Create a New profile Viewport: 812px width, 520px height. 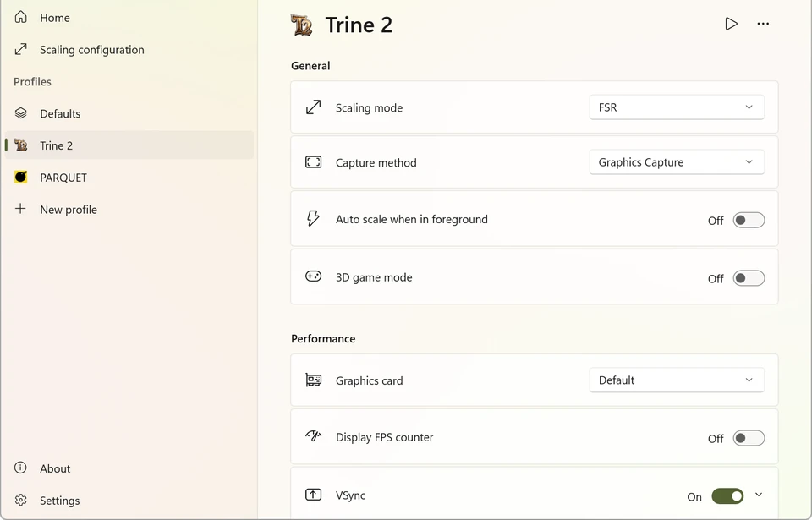pyautogui.click(x=68, y=210)
